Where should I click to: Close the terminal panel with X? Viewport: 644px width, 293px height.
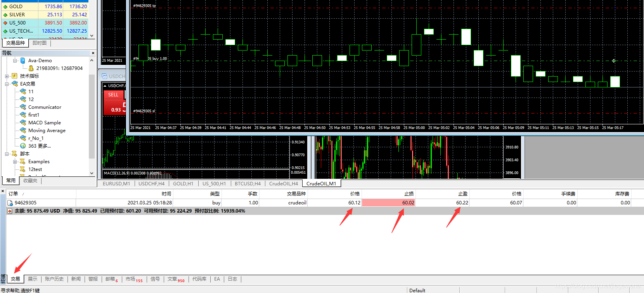pos(3,191)
